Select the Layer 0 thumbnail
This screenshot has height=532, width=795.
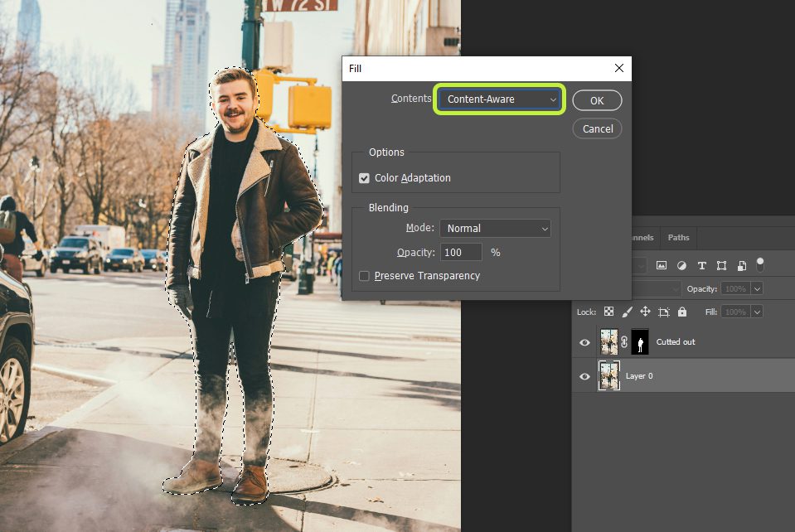point(609,375)
